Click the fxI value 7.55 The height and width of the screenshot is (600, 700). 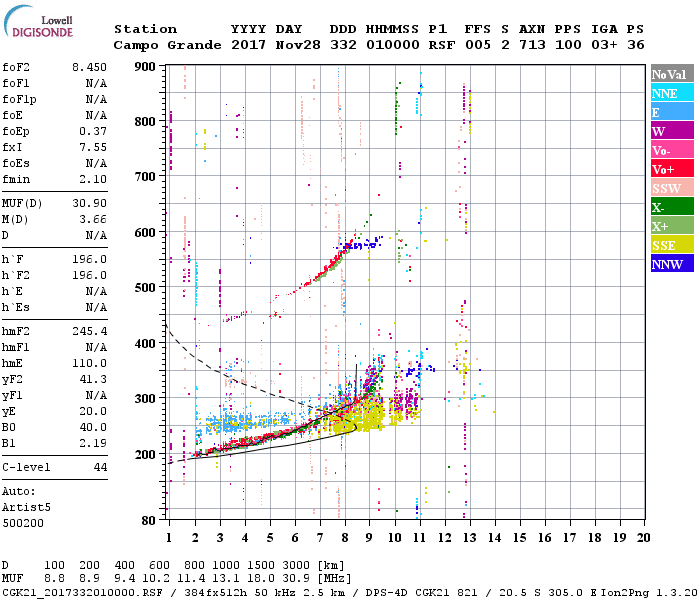[93, 147]
